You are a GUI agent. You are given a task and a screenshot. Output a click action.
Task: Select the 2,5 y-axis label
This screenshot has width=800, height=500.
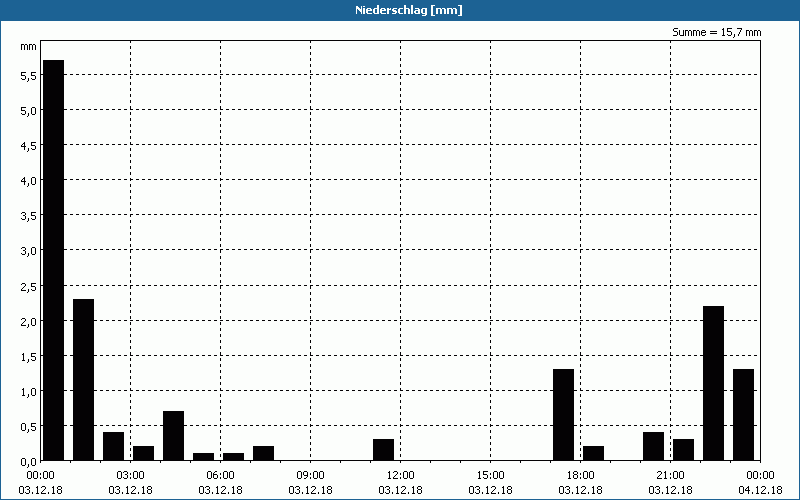28,287
